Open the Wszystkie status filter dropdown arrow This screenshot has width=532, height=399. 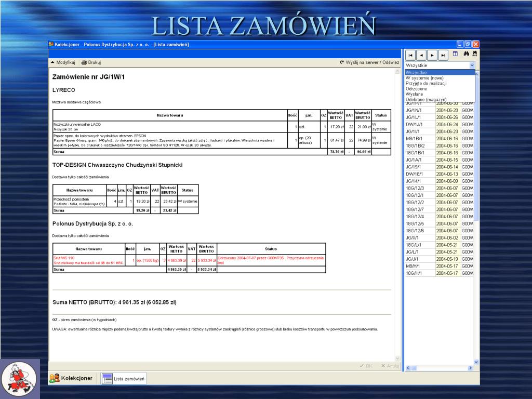click(472, 65)
